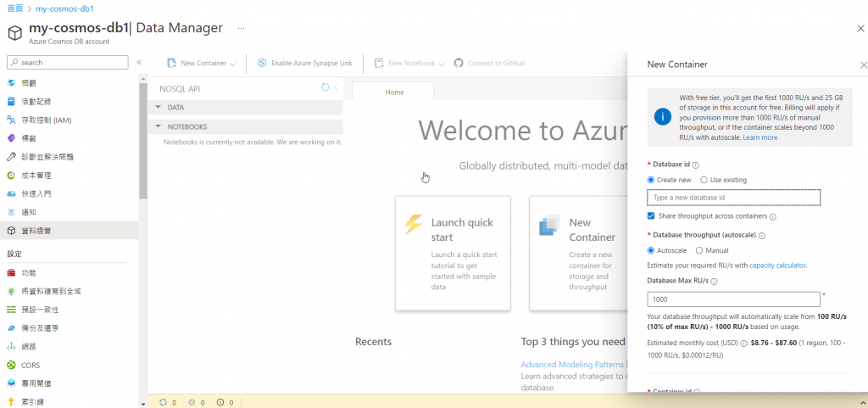Click Launch quick start card
This screenshot has width=868, height=408.
tap(453, 253)
